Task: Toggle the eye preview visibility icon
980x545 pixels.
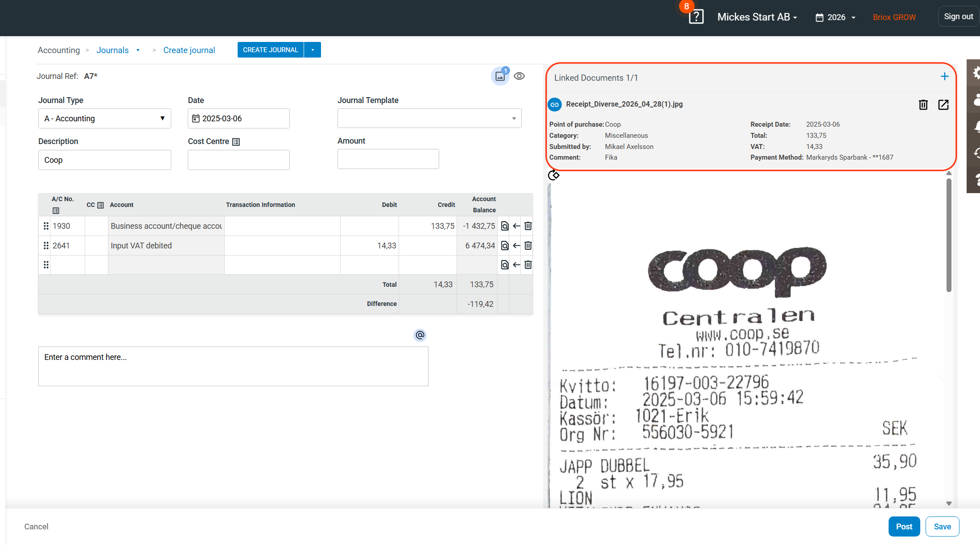Action: [519, 76]
